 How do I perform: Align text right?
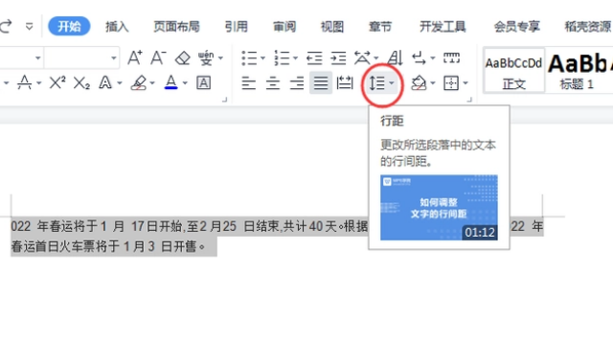297,83
